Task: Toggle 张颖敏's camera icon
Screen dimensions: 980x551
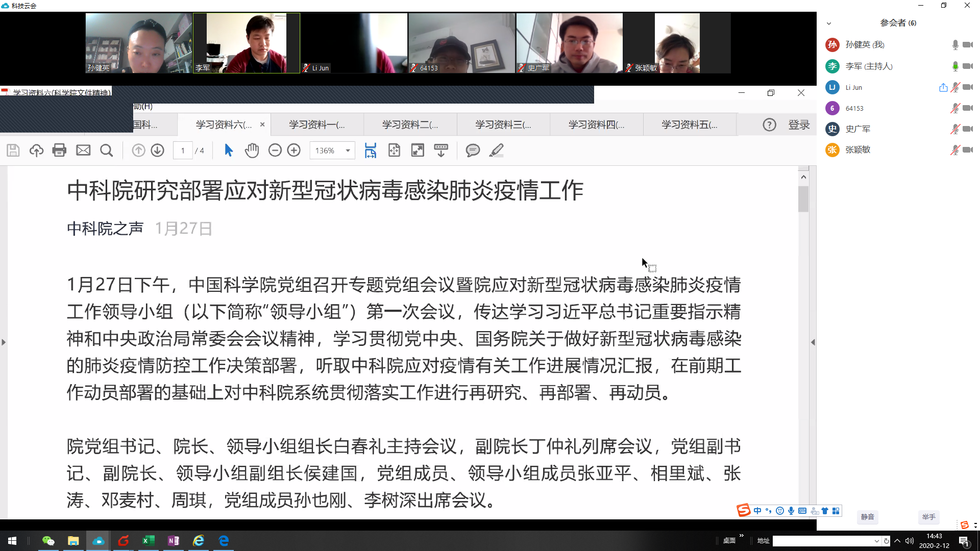Action: coord(967,150)
